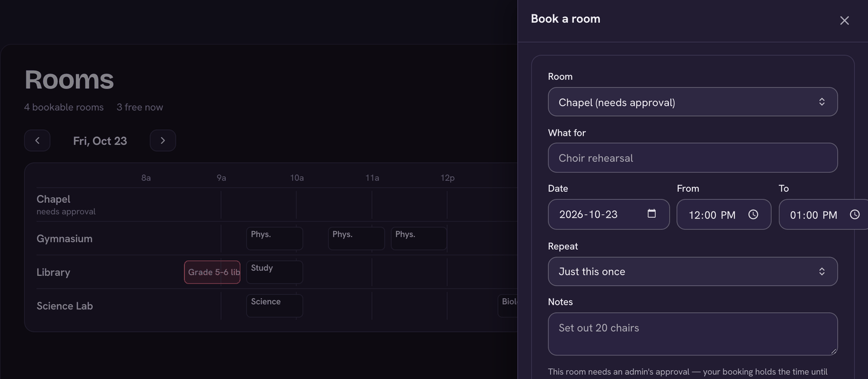868x379 pixels.
Task: Click the Rooms page heading
Action: 69,80
